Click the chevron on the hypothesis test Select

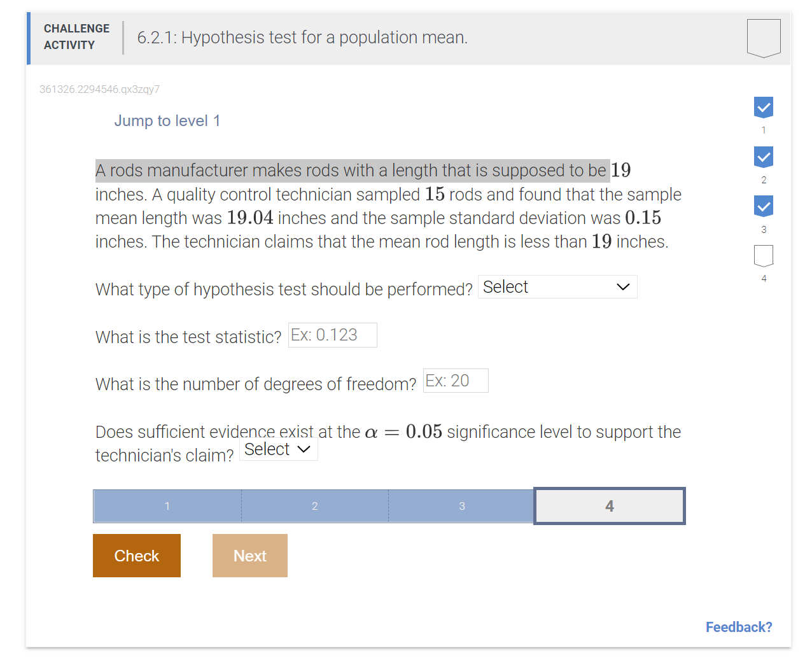[x=622, y=286]
